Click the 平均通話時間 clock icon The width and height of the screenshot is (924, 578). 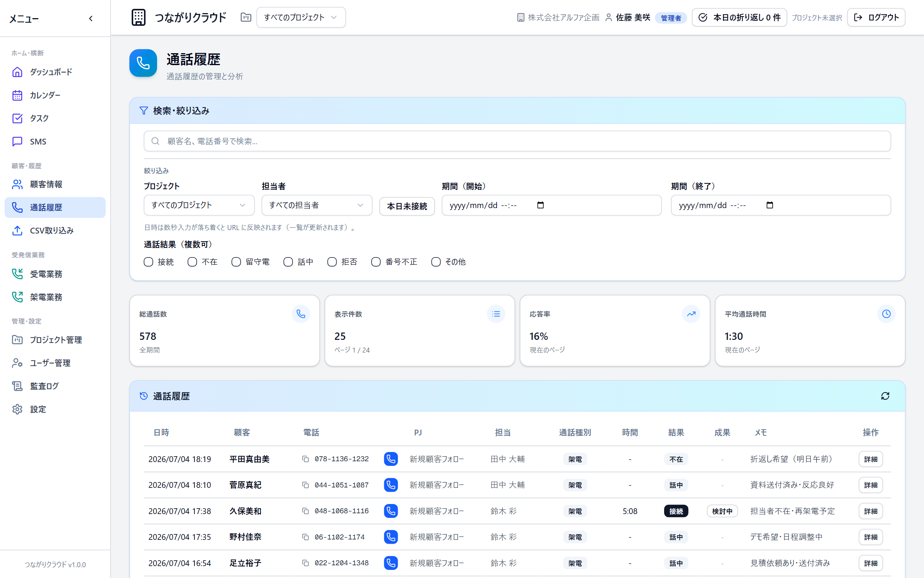pyautogui.click(x=886, y=314)
